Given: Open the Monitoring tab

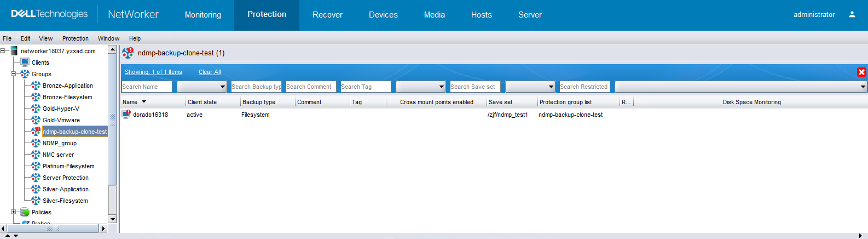Looking at the screenshot, I should pos(203,15).
